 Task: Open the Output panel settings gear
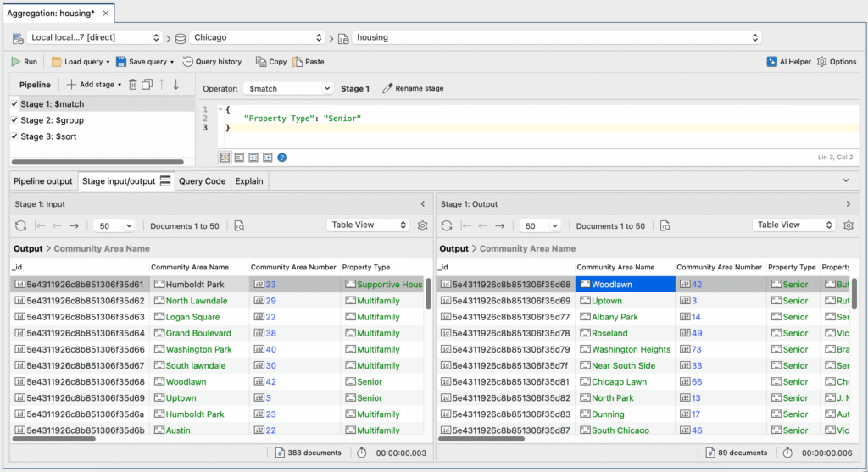[x=848, y=225]
